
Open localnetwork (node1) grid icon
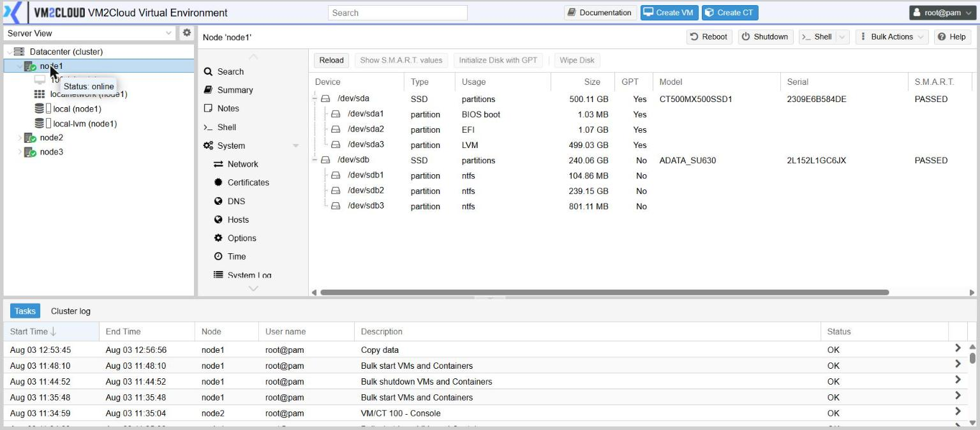[x=40, y=94]
